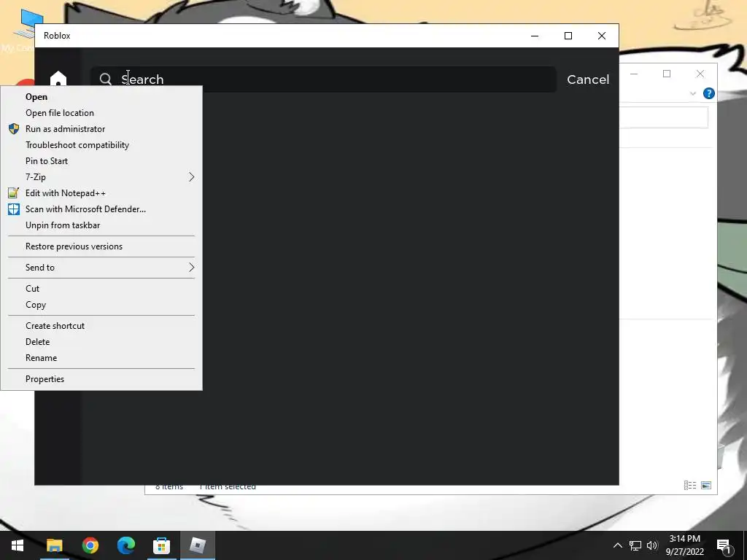Open Microsoft Store from the taskbar
This screenshot has height=560, width=747.
click(x=161, y=545)
